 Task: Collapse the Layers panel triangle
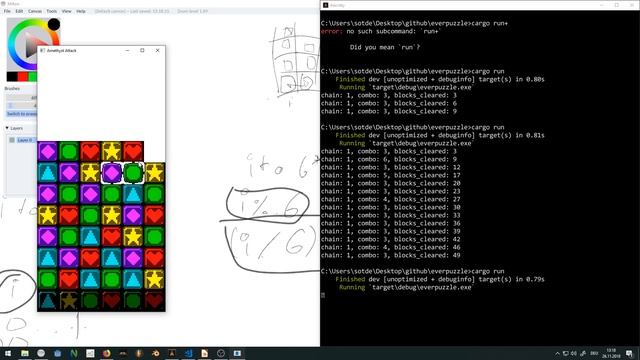7,128
